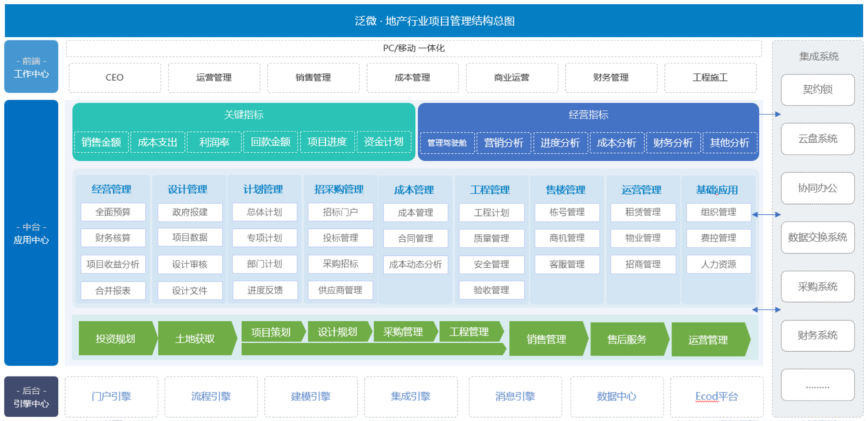Click the 售后服务 stage arrow
868x421 pixels.
[x=627, y=339]
